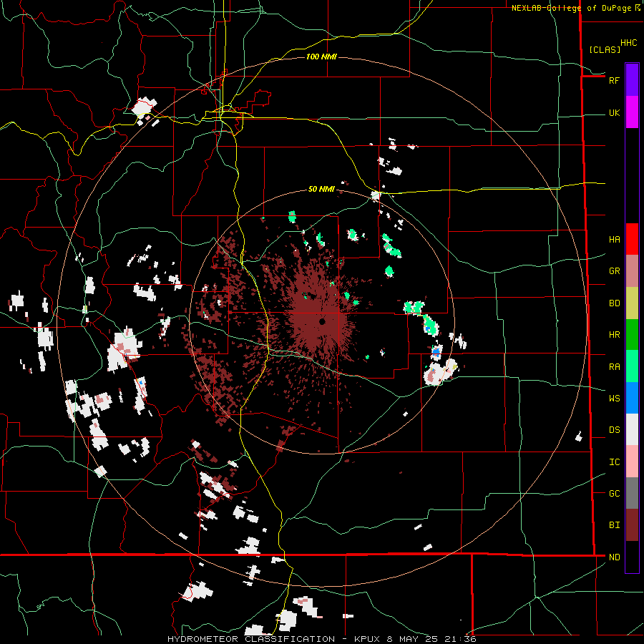Click the 'DS' legend label
The image size is (644, 644).
point(614,430)
